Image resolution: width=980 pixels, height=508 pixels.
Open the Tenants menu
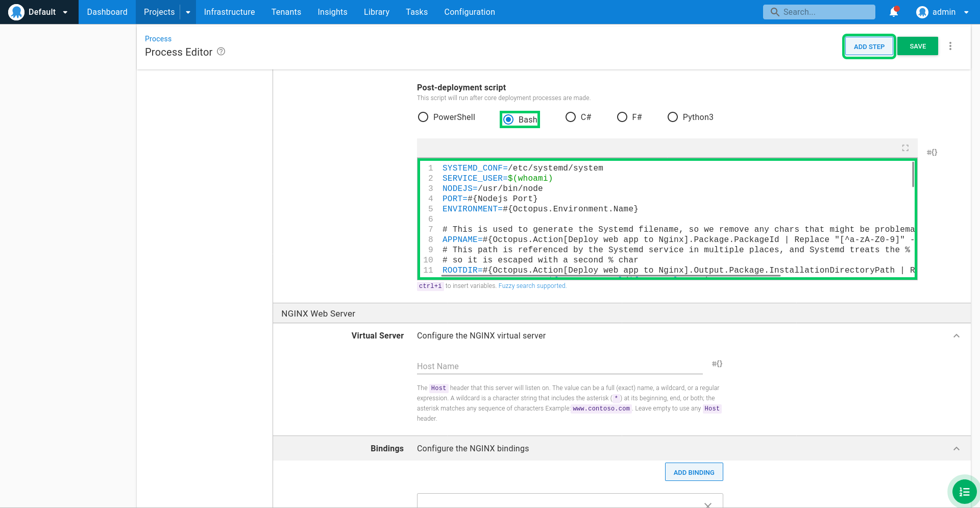point(286,12)
